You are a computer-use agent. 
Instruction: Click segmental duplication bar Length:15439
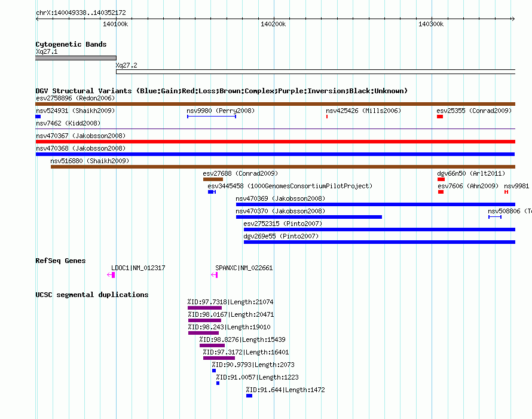pyautogui.click(x=212, y=345)
